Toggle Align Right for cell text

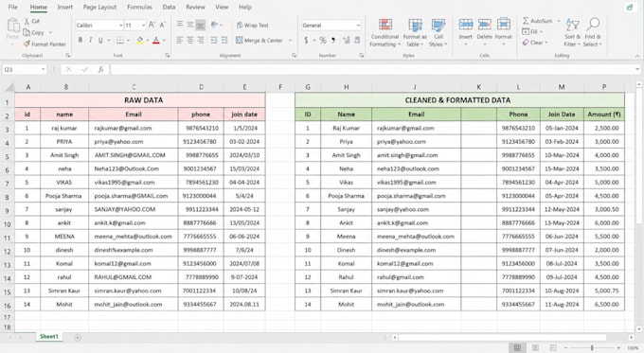201,40
